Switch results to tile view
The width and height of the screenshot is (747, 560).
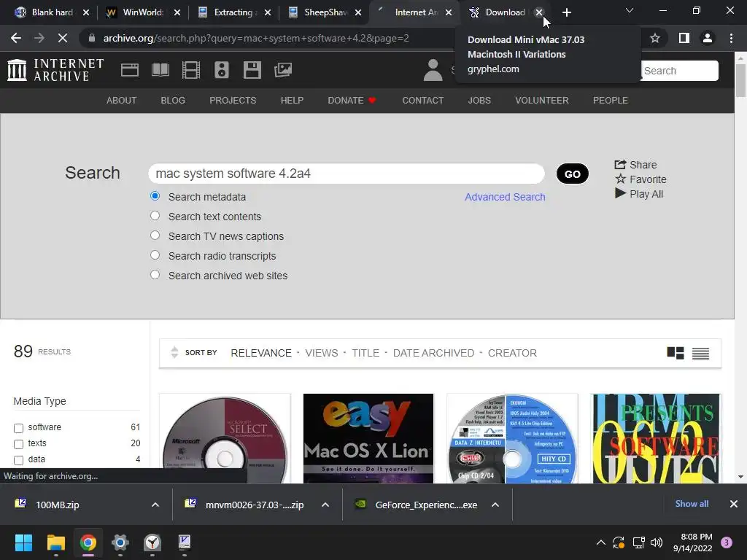676,353
